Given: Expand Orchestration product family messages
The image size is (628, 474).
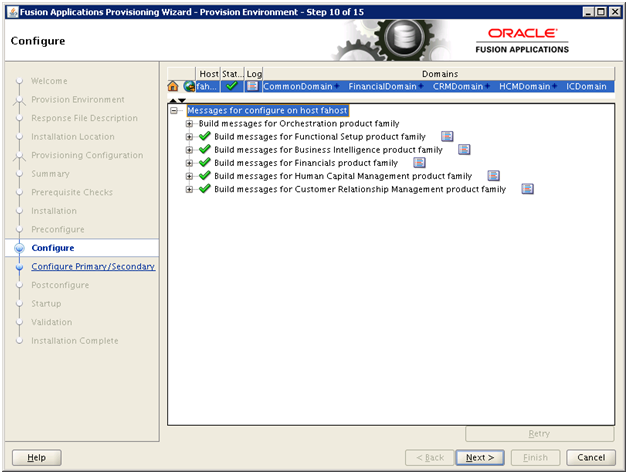Looking at the screenshot, I should tap(189, 124).
